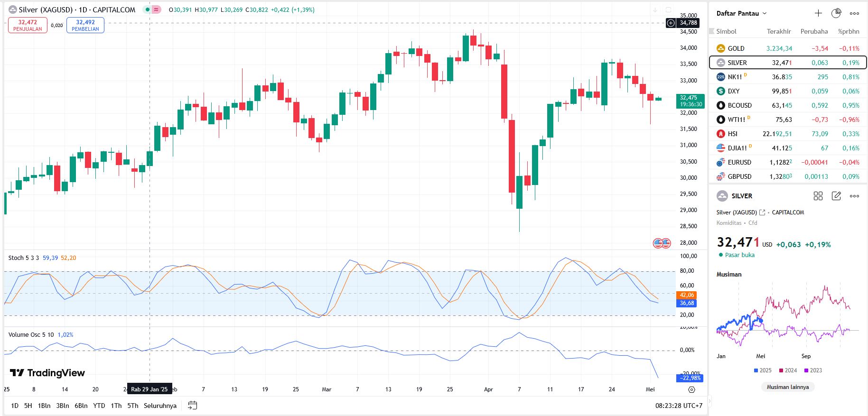Open chart settings gear icon
The height and width of the screenshot is (416, 868).
point(691,389)
